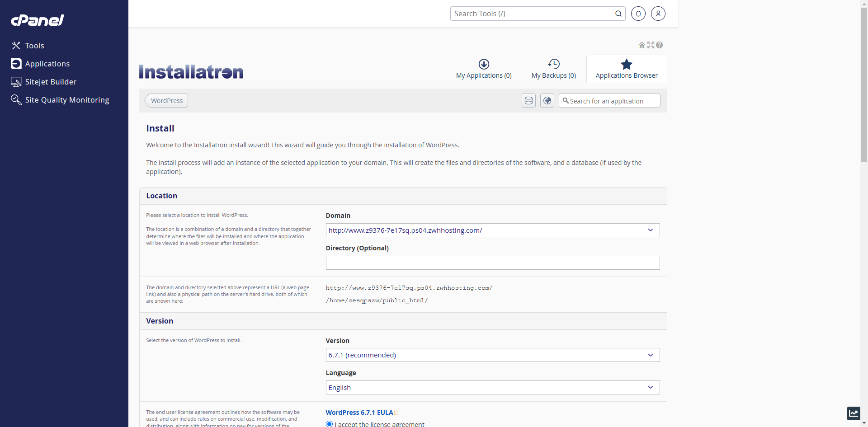Click the My Backups clock icon
Image resolution: width=868 pixels, height=427 pixels.
(x=554, y=64)
